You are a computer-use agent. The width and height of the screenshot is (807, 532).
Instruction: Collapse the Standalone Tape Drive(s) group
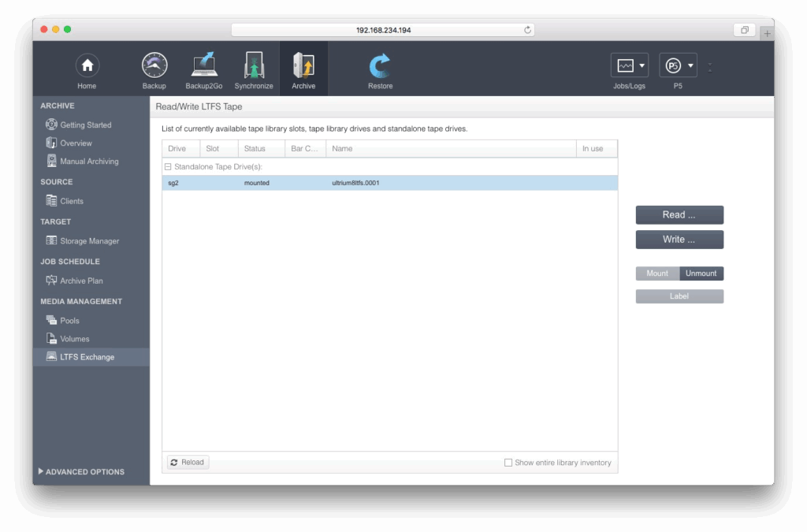168,167
